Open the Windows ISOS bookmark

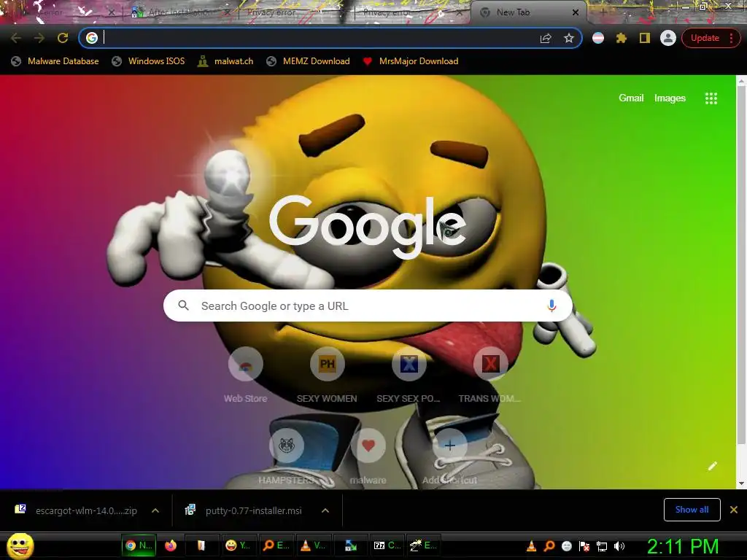(148, 61)
